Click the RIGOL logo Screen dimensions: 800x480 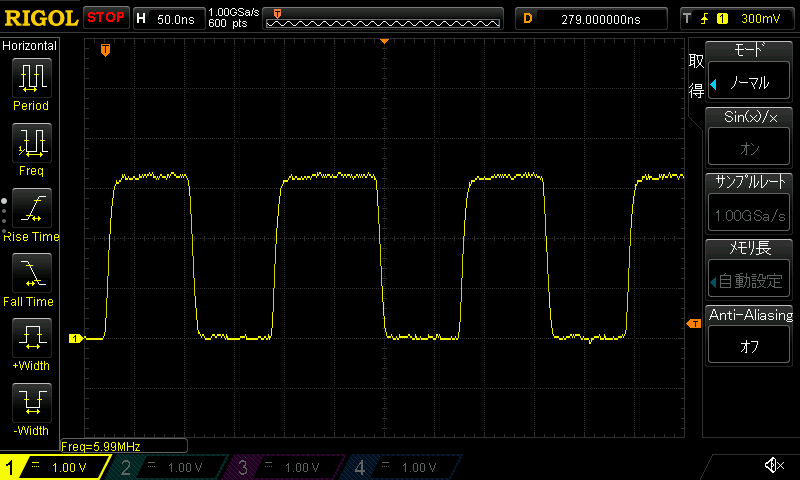41,18
